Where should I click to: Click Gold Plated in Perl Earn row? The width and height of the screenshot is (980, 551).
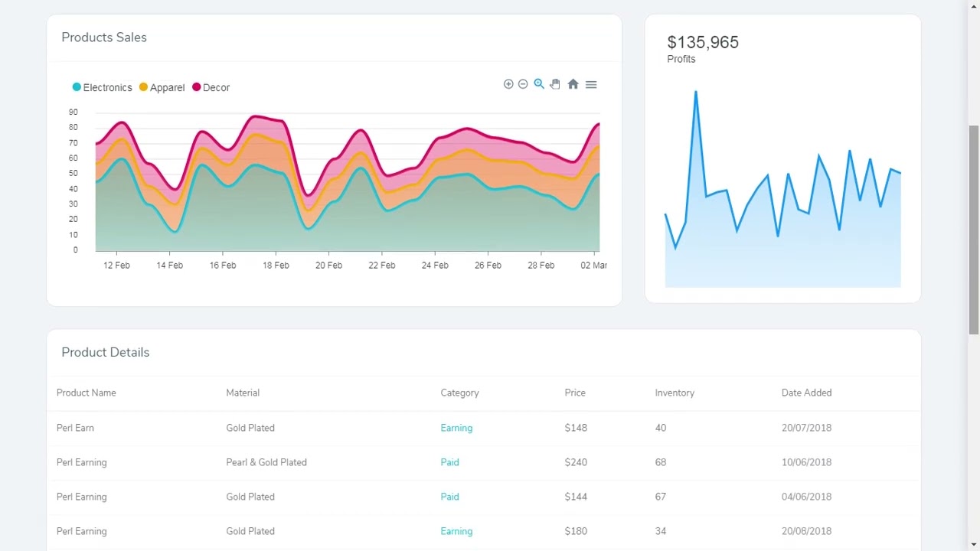click(250, 428)
